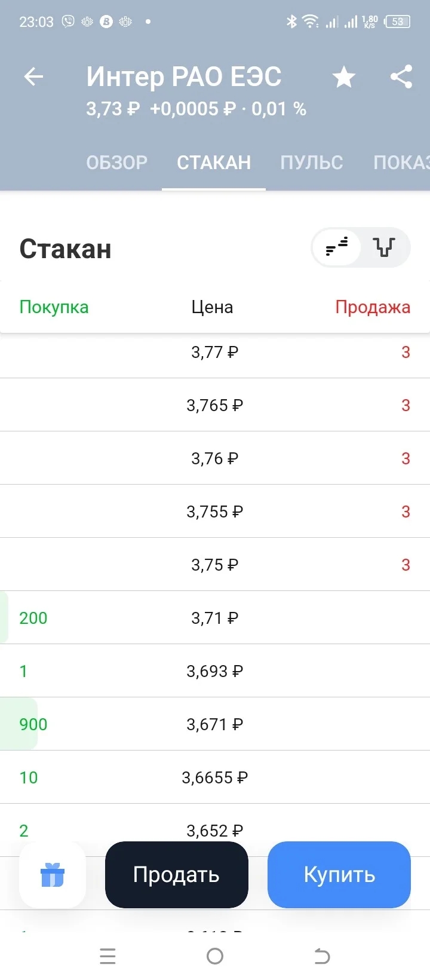Tap the Android recent apps icon
Image resolution: width=430 pixels, height=980 pixels.
point(108,956)
